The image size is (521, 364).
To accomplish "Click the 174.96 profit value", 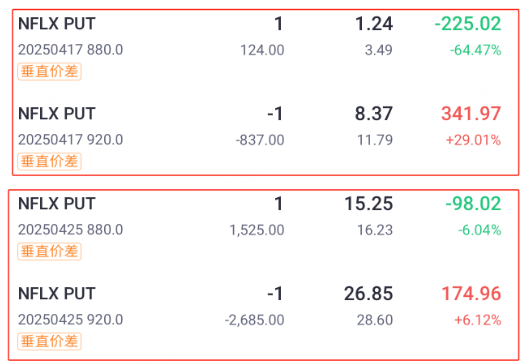I will [x=471, y=294].
